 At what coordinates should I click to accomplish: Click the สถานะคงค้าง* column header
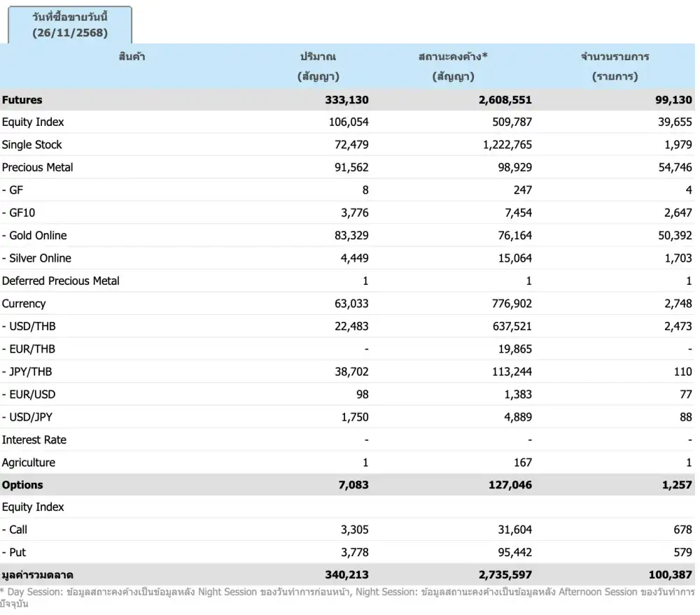pos(453,66)
